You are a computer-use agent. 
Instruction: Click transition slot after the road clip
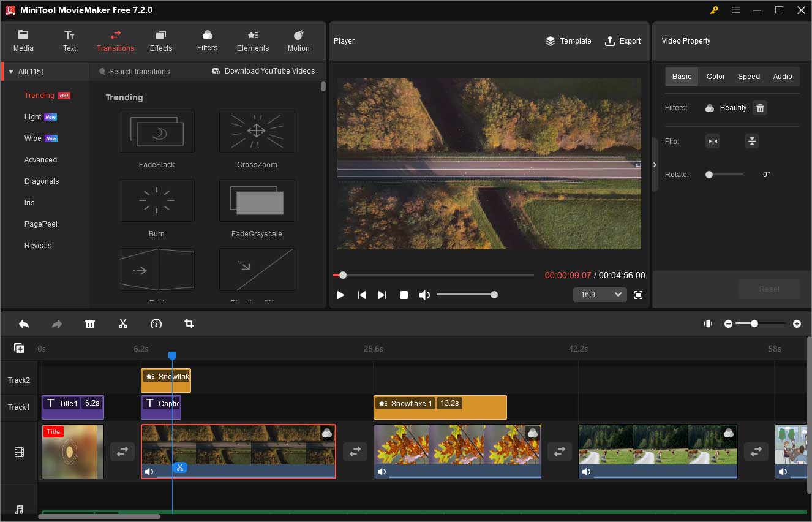[355, 451]
